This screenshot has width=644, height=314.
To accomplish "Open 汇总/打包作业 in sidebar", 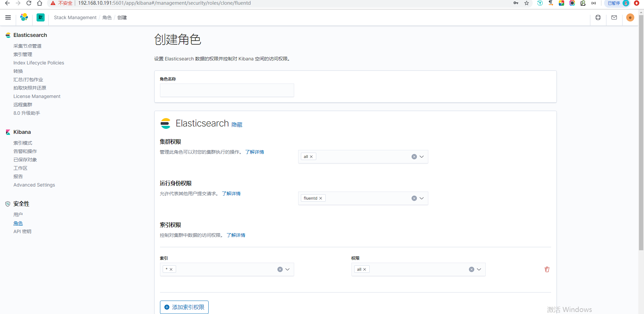I will coord(28,80).
